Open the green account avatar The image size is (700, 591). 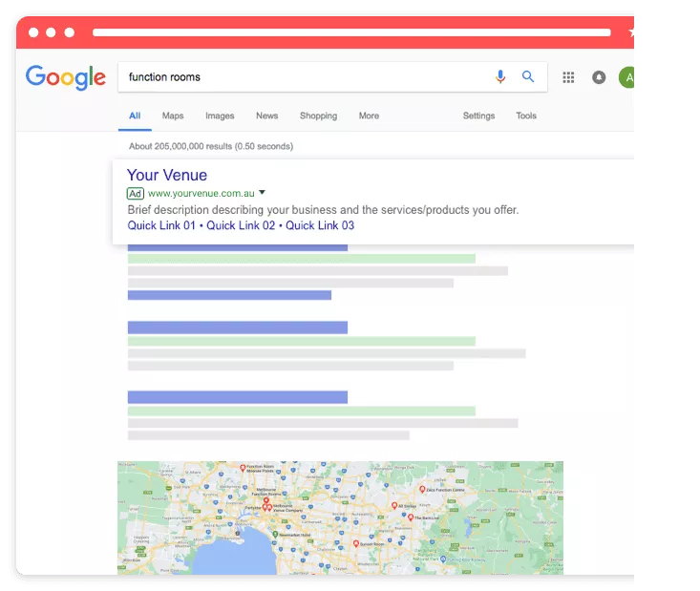pyautogui.click(x=626, y=77)
